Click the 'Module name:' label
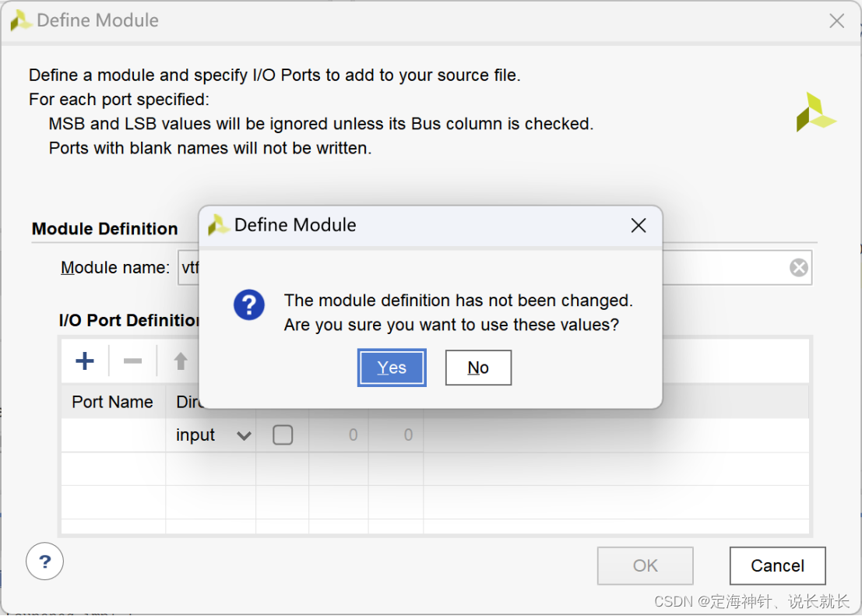862x616 pixels. click(115, 268)
